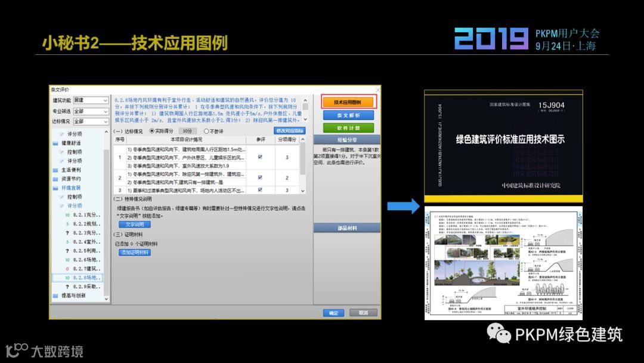Click the 部品材料 panel header
The image size is (644, 363).
coord(347,227)
